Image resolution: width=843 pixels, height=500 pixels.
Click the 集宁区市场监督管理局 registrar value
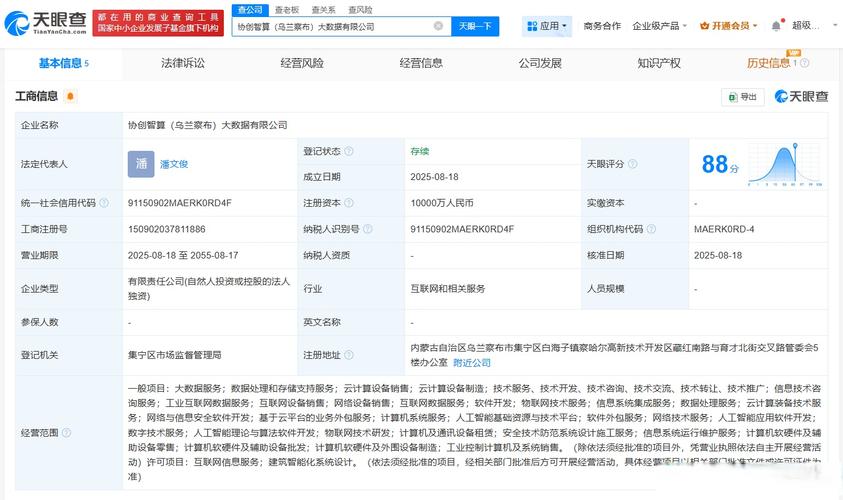175,355
